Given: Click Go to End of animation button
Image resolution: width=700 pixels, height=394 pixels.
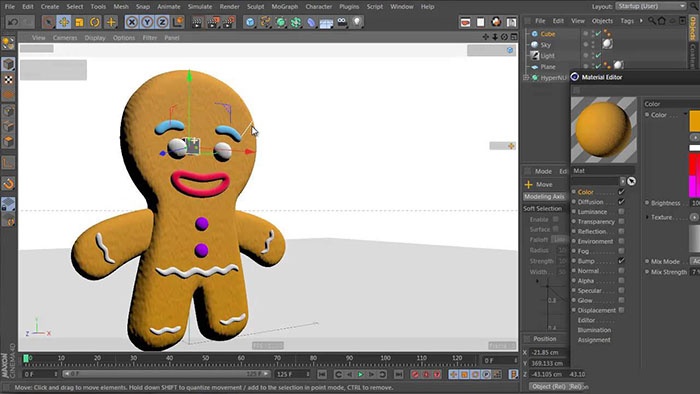Looking at the screenshot, I should [x=399, y=374].
